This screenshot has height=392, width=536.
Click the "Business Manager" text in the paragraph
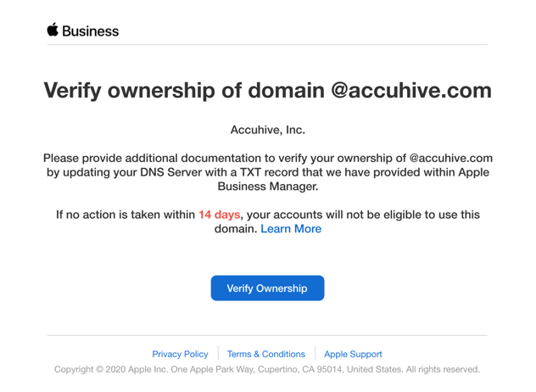point(268,187)
